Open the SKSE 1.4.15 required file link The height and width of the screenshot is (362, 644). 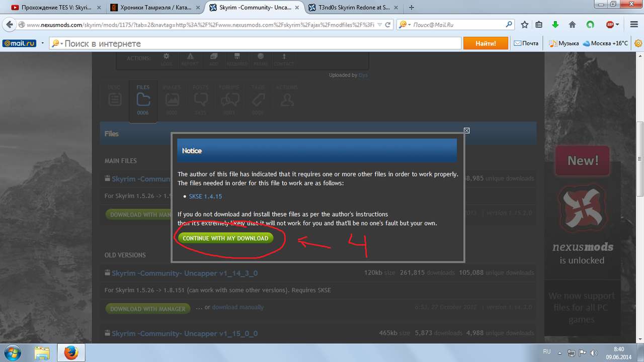click(205, 197)
